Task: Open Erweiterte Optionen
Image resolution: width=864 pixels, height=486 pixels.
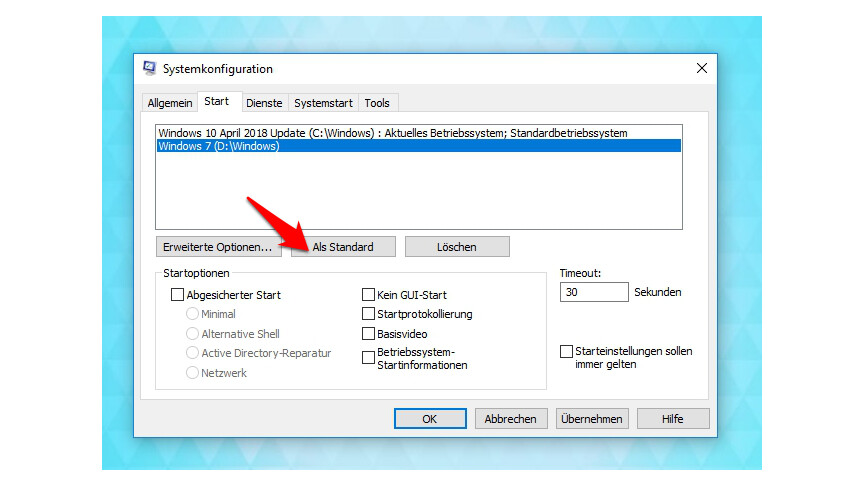Action: coord(219,247)
